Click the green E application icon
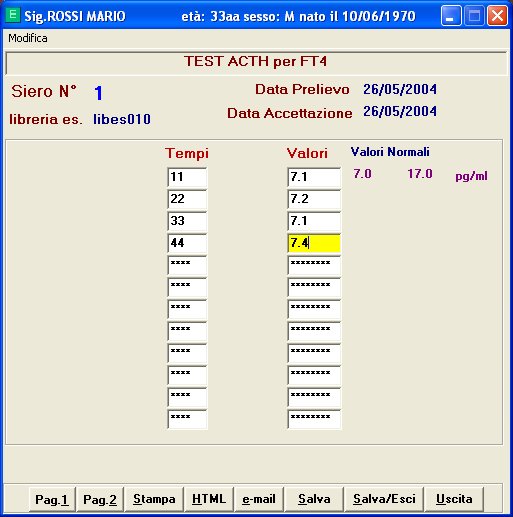The height and width of the screenshot is (517, 513). coord(13,15)
